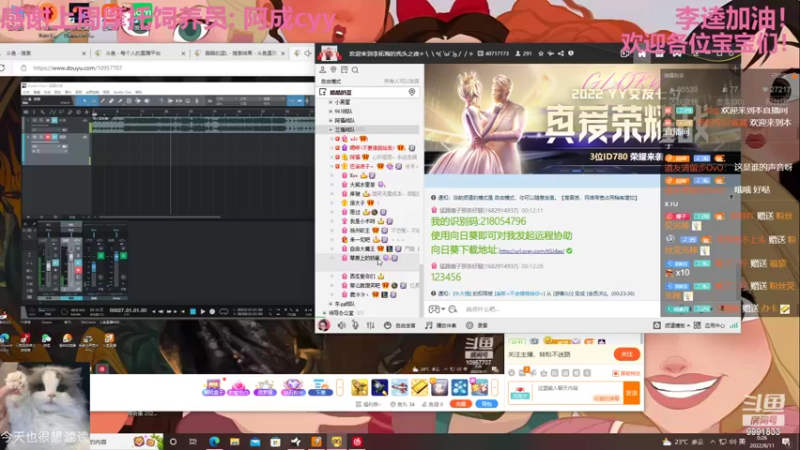The height and width of the screenshot is (450, 800).
Task: Click the user avatar in YY bottom bar
Action: [323, 325]
